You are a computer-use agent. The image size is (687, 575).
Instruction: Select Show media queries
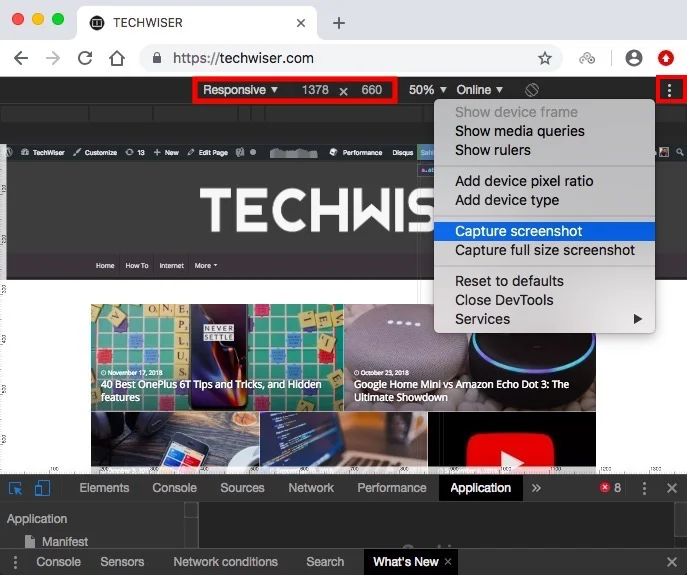pyautogui.click(x=545, y=131)
